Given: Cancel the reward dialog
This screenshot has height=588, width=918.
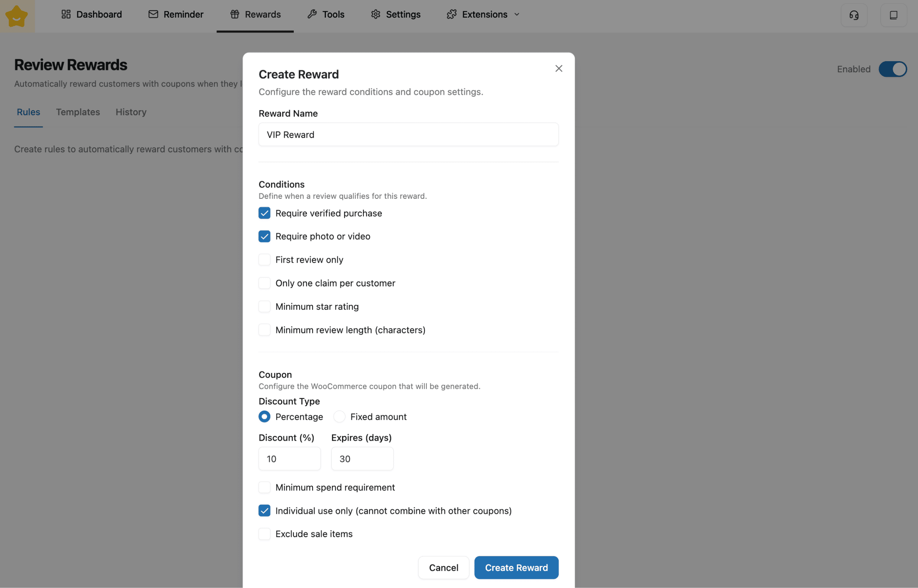Looking at the screenshot, I should click(443, 568).
